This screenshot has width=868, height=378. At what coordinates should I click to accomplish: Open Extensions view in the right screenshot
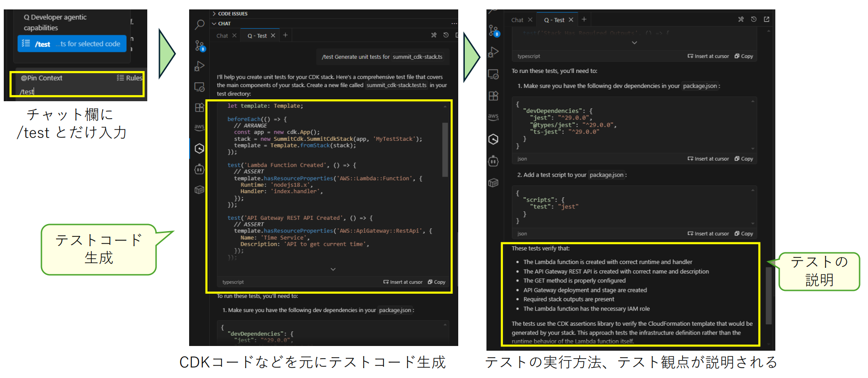pos(494,96)
